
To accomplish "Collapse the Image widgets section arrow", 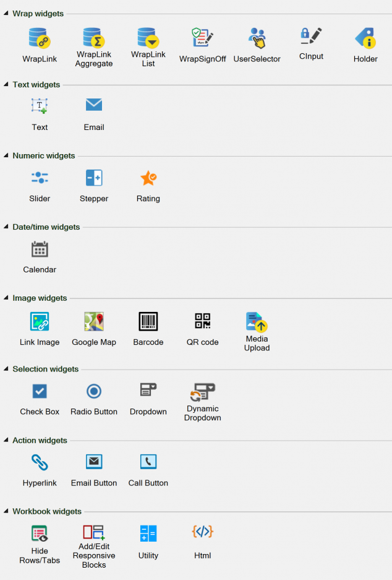I will 6,298.
